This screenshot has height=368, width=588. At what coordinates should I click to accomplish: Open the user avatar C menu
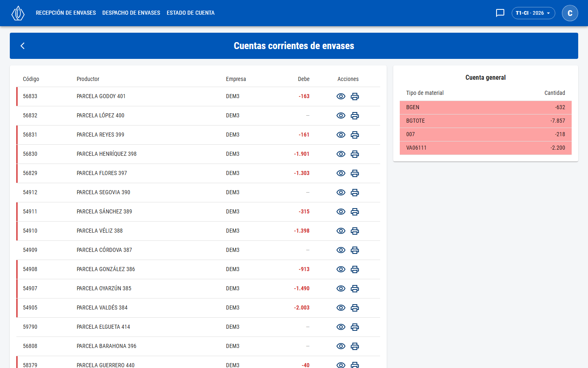click(x=570, y=13)
